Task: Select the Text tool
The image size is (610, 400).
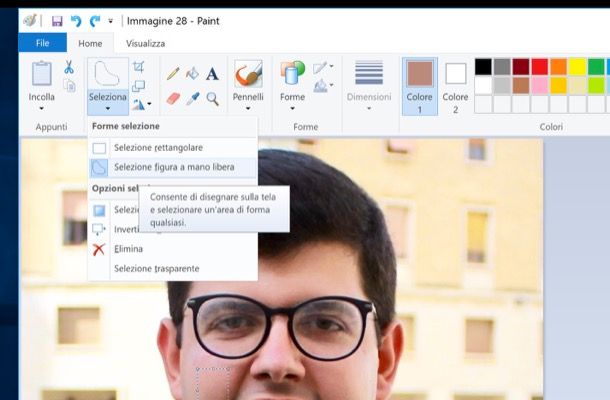Action: tap(212, 74)
